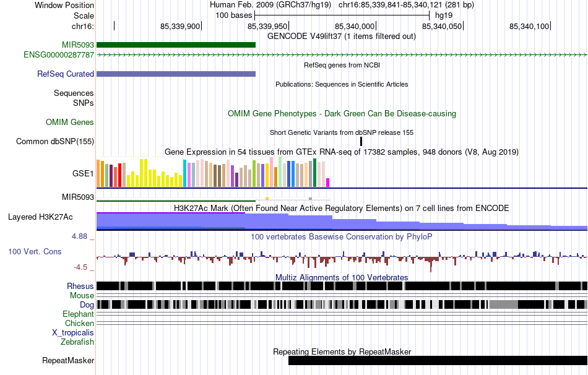588x375 pixels.
Task: Click RefSeq genes from NCBI title
Action: [342, 65]
